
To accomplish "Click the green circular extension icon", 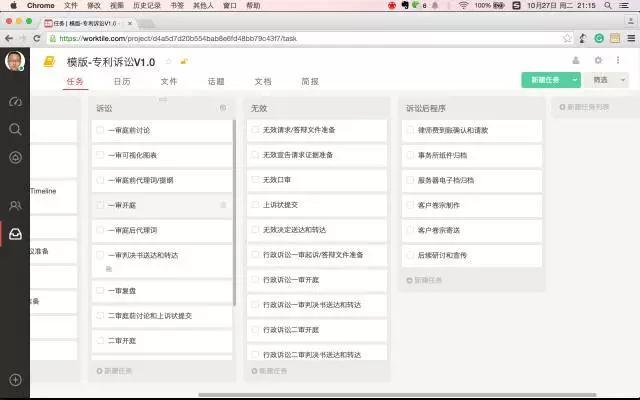I will (599, 38).
